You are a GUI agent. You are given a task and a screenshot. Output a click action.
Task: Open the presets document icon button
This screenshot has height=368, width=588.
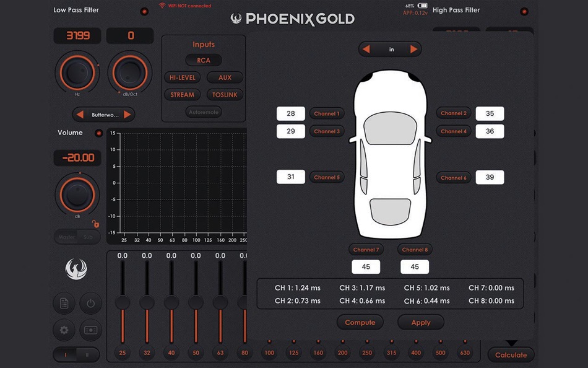click(64, 303)
